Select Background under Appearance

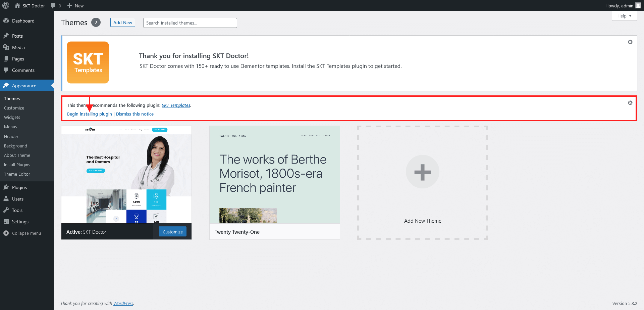point(15,146)
